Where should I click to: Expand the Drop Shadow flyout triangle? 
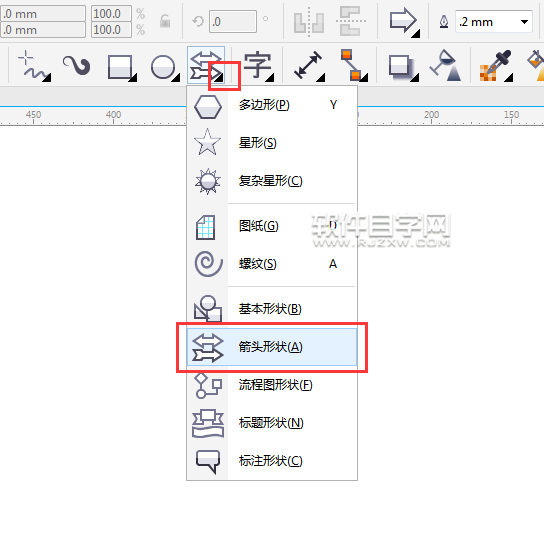coord(414,78)
